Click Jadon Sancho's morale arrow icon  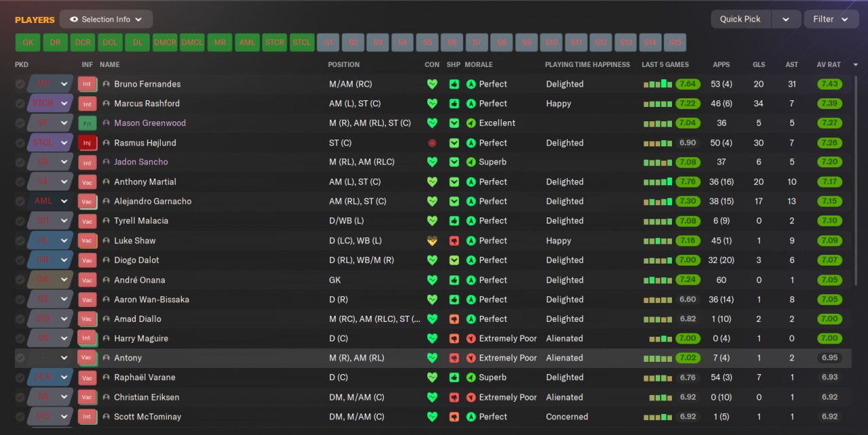[x=471, y=162]
